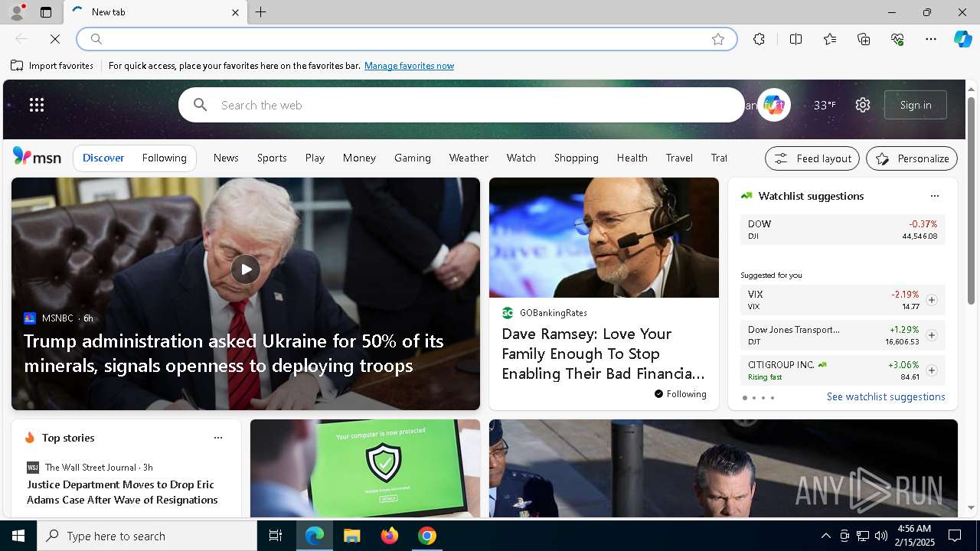The width and height of the screenshot is (980, 551).
Task: Open File Explorer from the taskbar
Action: (351, 536)
